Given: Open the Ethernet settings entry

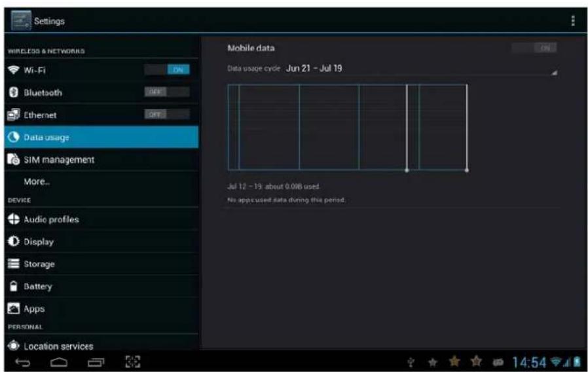Looking at the screenshot, I should 101,115.
